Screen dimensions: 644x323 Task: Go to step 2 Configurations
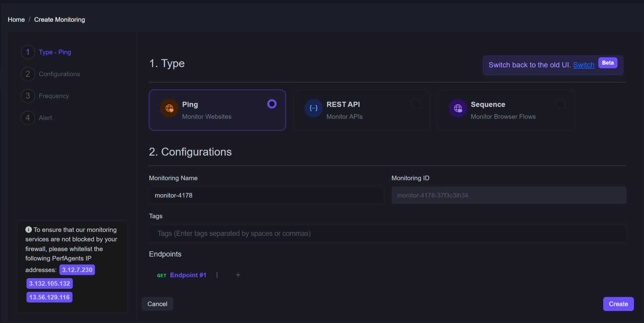(51, 74)
